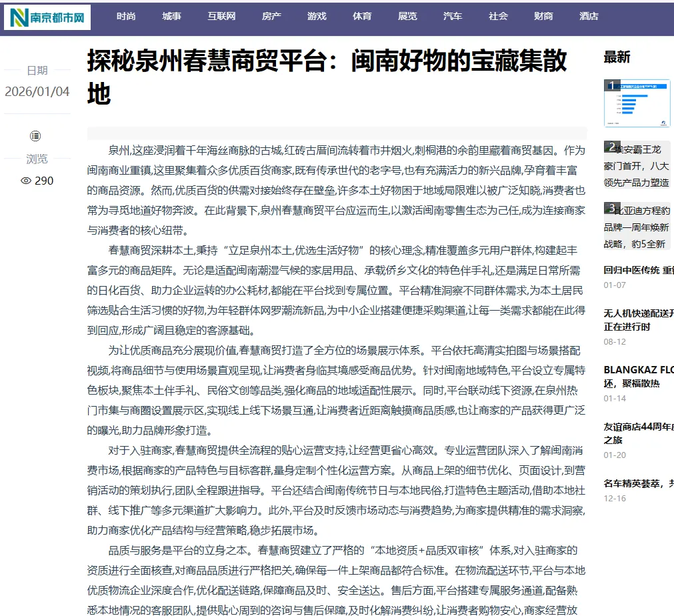Click the 01-14 article date
The height and width of the screenshot is (616, 674).
coord(615,399)
